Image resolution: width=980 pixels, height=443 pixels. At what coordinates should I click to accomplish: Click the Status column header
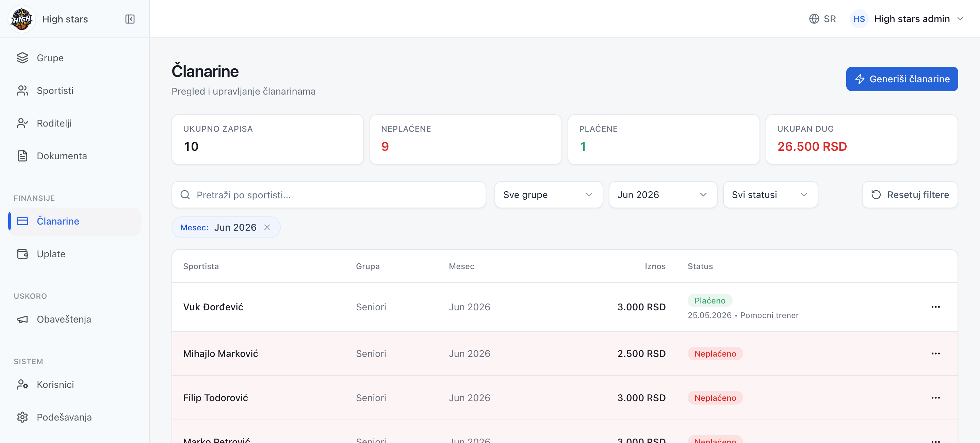click(700, 266)
